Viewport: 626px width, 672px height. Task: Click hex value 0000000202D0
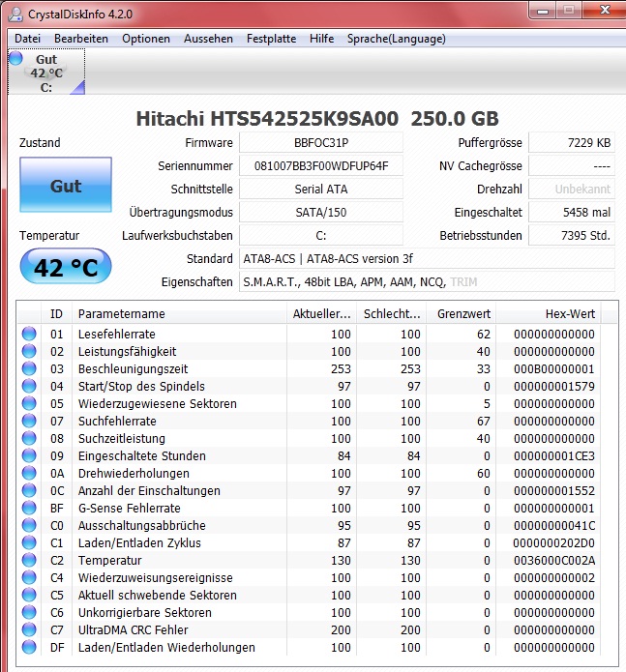point(554,543)
